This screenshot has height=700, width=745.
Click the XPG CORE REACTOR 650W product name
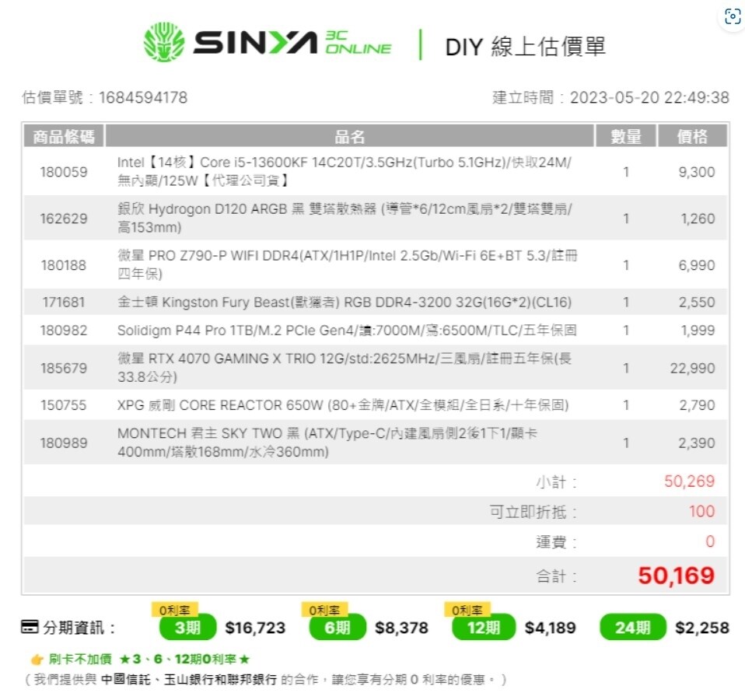[343, 405]
